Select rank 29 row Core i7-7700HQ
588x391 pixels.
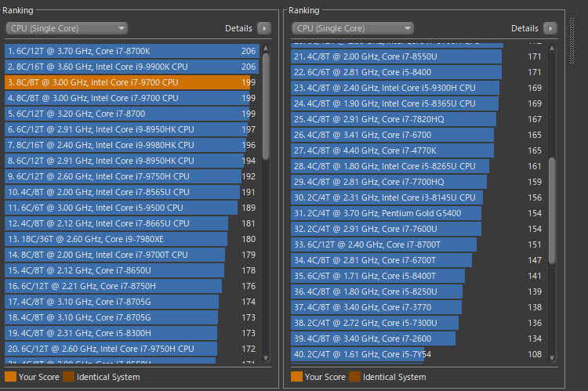point(418,183)
